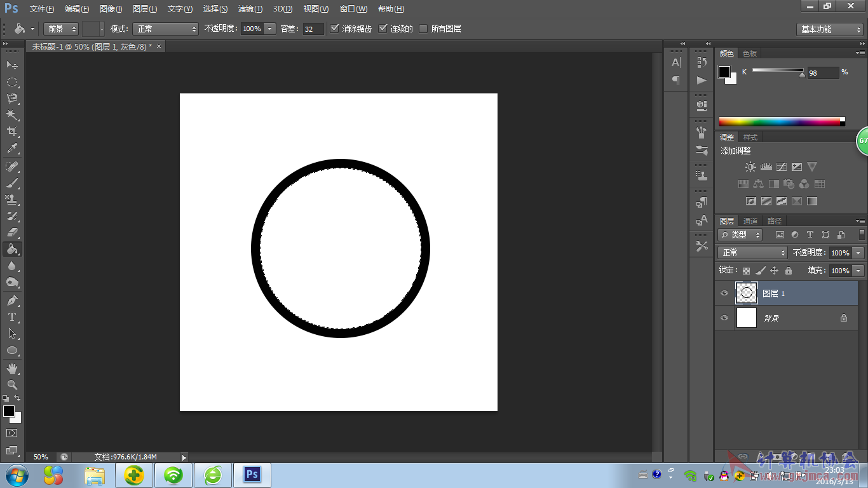
Task: Hide 图层 1 with its eye icon
Action: coord(724,293)
